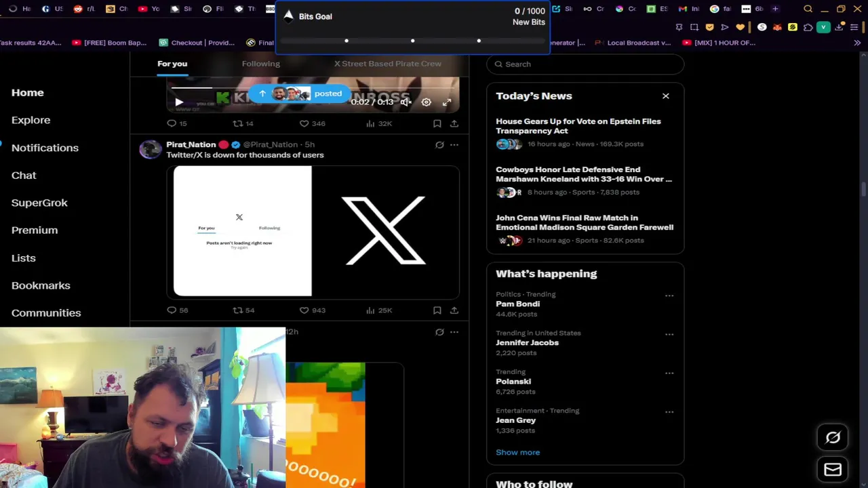Screen dimensions: 868x488
Task: Open the X Street Based Pirate Crew tab
Action: (387, 64)
